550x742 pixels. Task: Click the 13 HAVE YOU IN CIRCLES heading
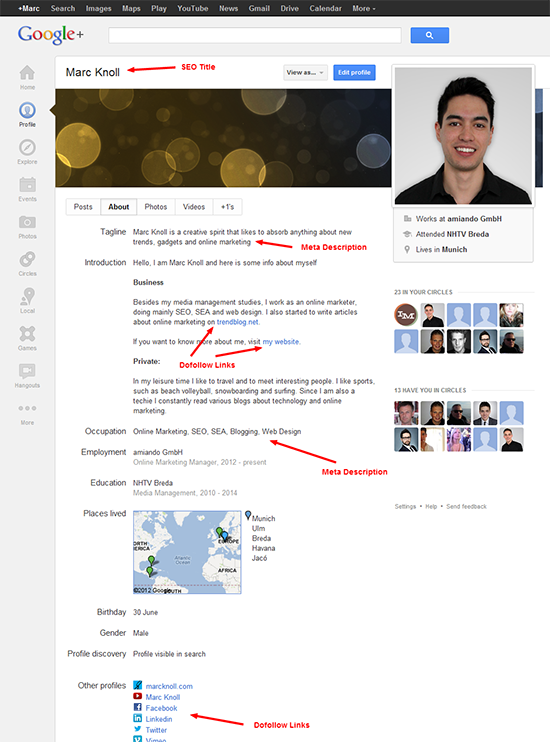click(430, 390)
